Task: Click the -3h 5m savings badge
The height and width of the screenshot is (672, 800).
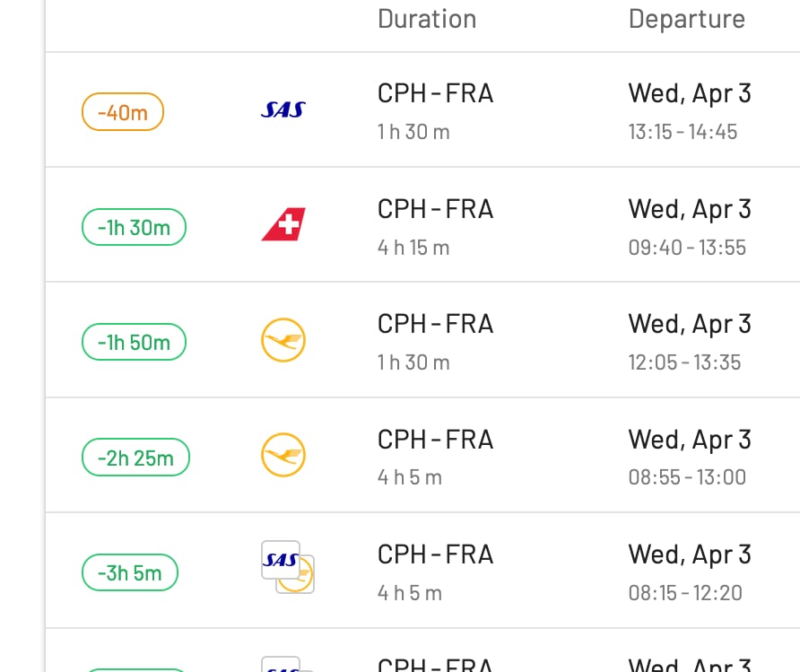Action: (x=129, y=572)
